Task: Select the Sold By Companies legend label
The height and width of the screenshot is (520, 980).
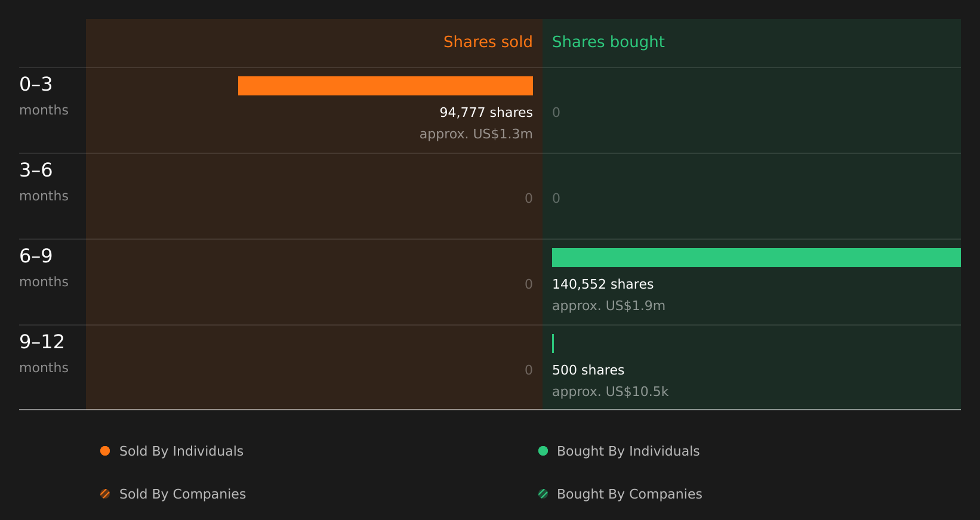Action: [183, 494]
